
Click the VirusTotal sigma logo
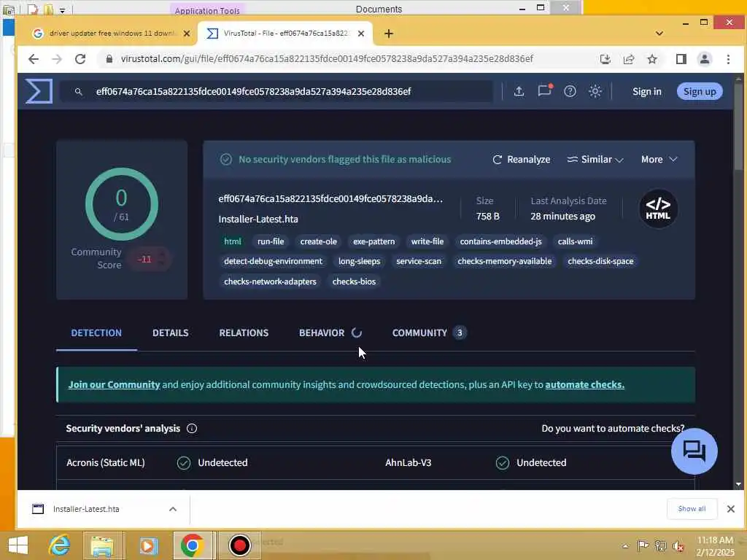coord(39,91)
